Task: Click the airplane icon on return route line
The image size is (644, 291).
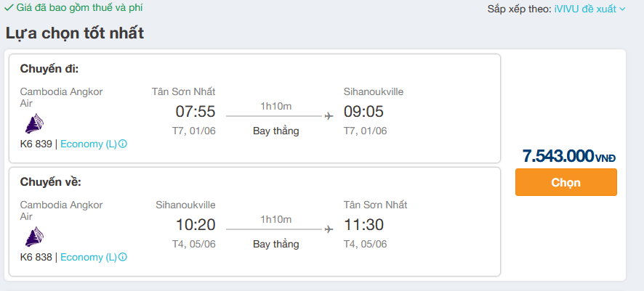Action: 329,229
